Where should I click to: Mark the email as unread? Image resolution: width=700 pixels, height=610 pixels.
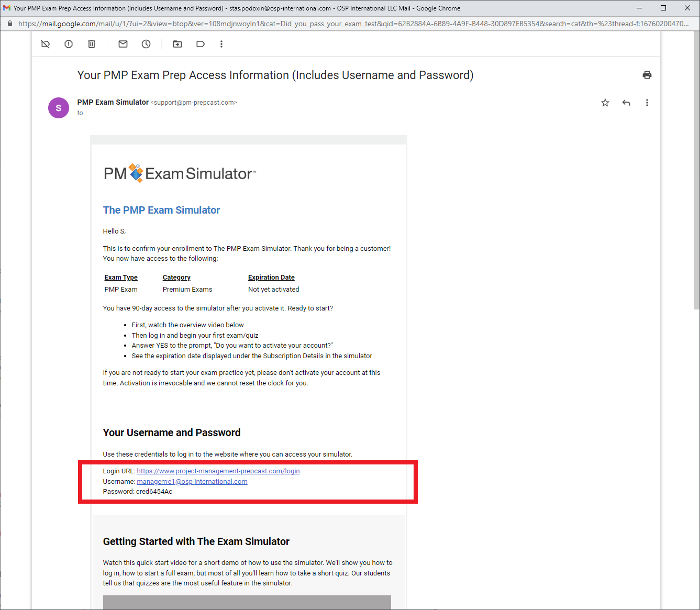pyautogui.click(x=123, y=44)
